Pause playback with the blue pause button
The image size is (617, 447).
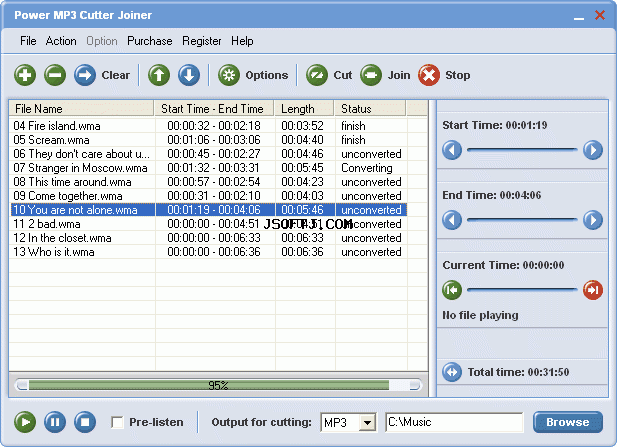tap(55, 422)
